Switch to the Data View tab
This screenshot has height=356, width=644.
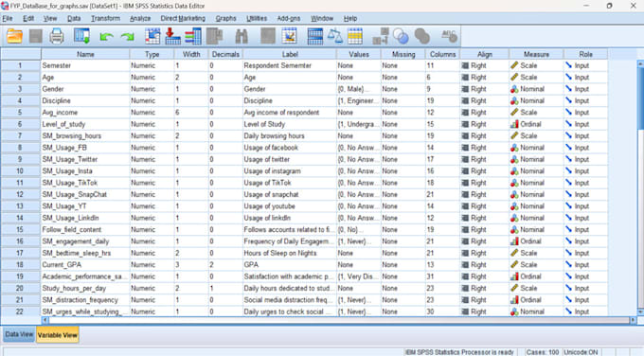[x=19, y=334]
